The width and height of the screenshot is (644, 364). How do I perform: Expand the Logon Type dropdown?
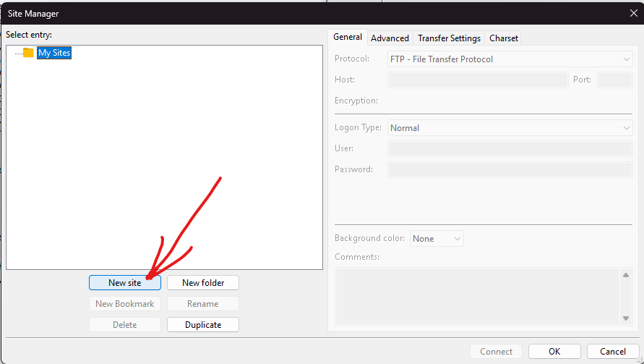pyautogui.click(x=510, y=128)
